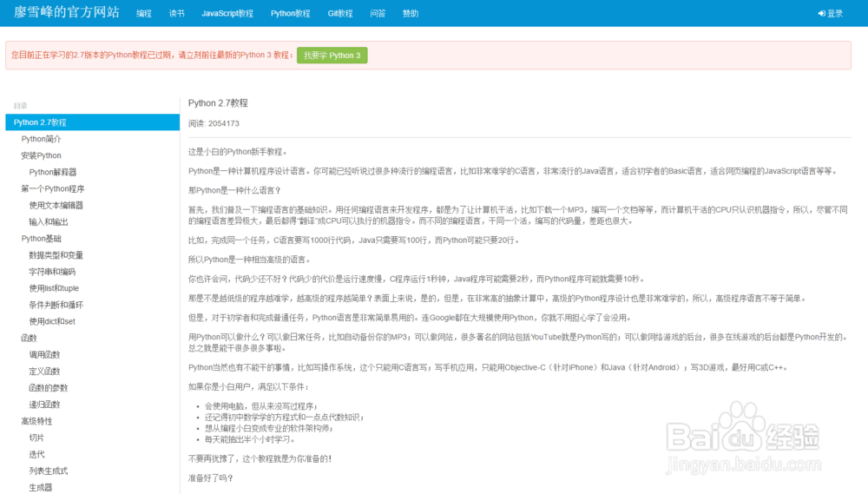868x494 pixels.
Task: Open 字符串和编码 section
Action: 52,272
